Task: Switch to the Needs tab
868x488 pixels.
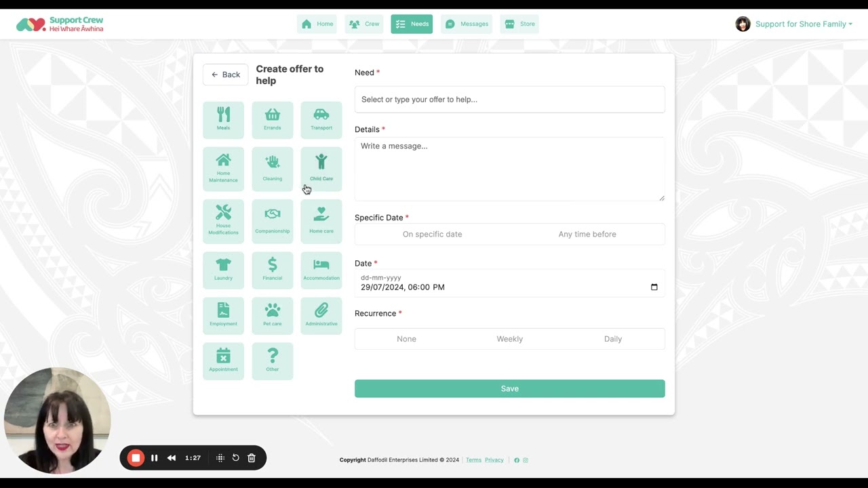Action: (x=412, y=24)
